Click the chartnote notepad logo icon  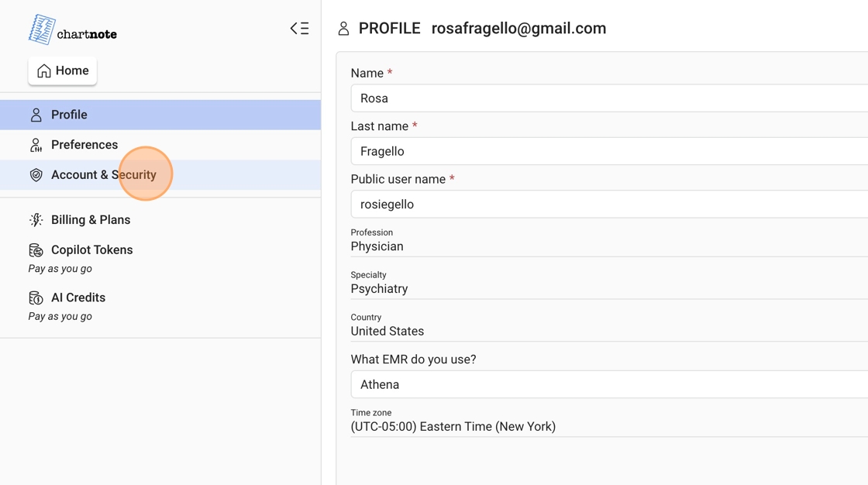pos(42,29)
